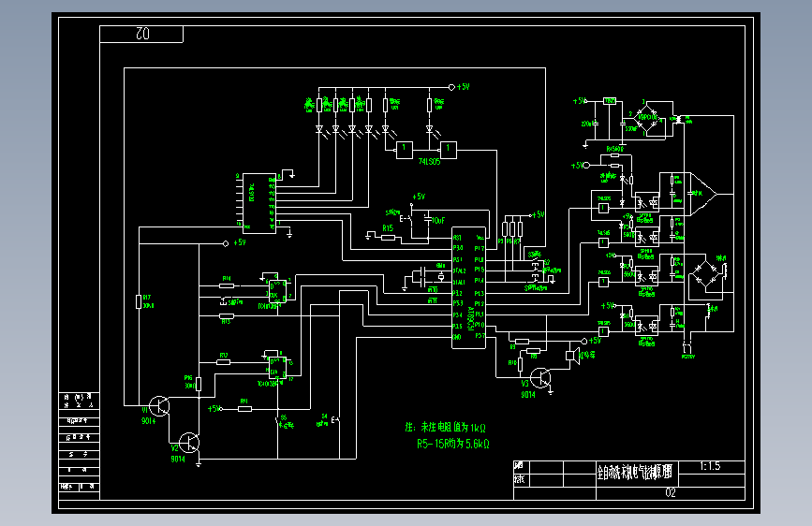Select the AT89C51 microcontroller chip body
This screenshot has height=526, width=812.
coord(468,288)
